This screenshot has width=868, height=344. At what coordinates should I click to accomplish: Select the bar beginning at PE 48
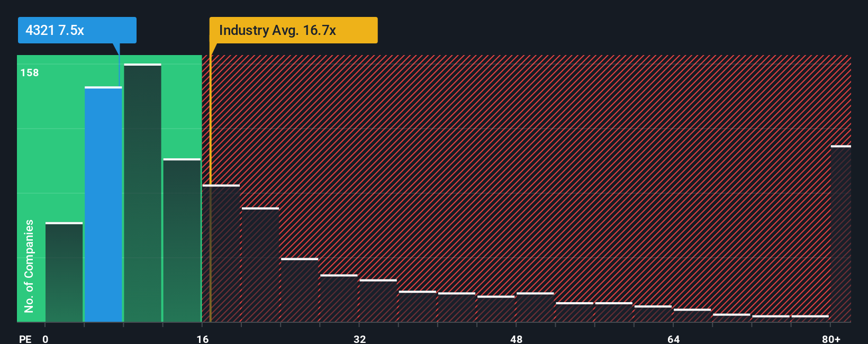pyautogui.click(x=535, y=307)
